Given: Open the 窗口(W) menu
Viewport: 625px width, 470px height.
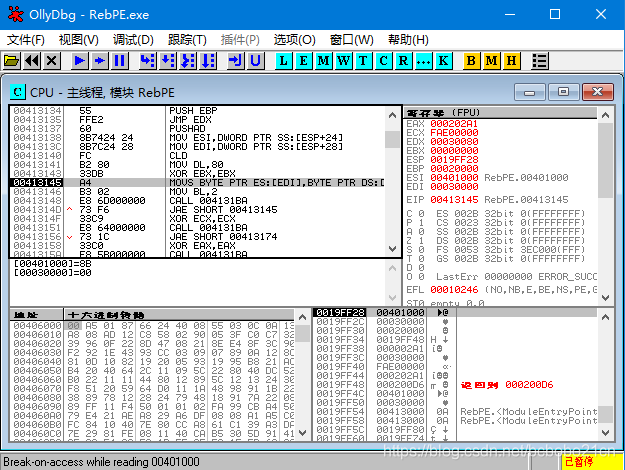Looking at the screenshot, I should pyautogui.click(x=352, y=40).
